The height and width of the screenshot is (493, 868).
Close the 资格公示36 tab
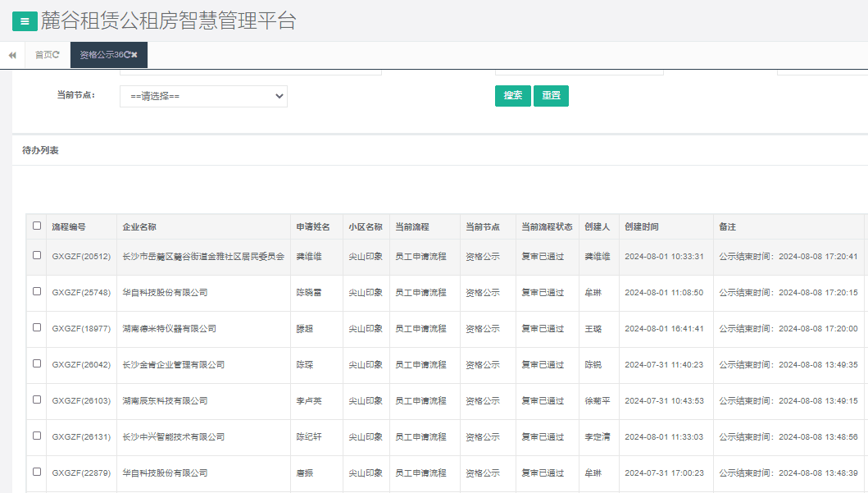(135, 55)
